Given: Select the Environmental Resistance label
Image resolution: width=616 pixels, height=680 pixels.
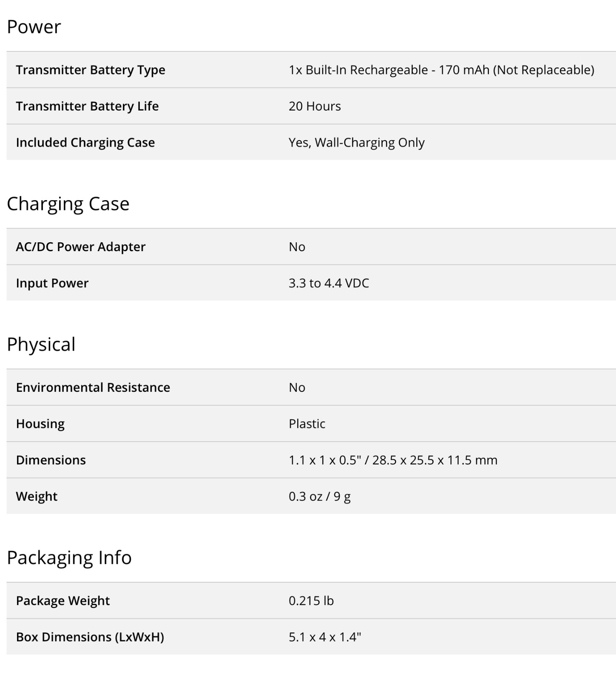Looking at the screenshot, I should 93,387.
